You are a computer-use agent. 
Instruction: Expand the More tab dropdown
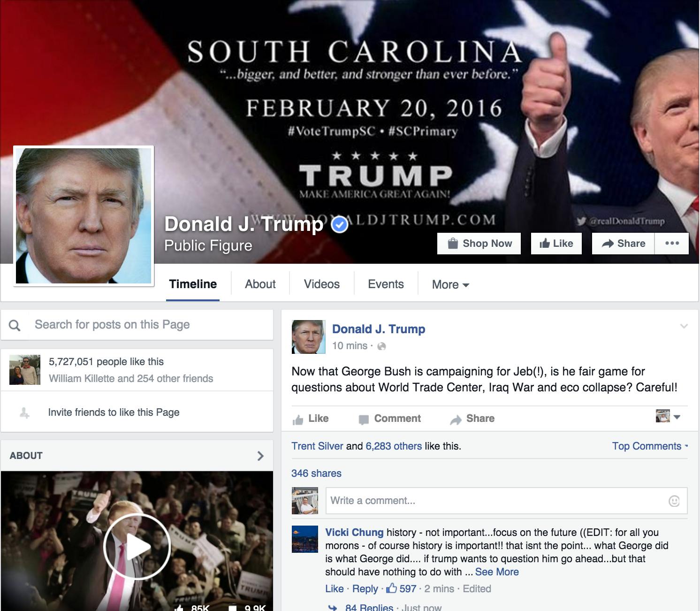450,284
